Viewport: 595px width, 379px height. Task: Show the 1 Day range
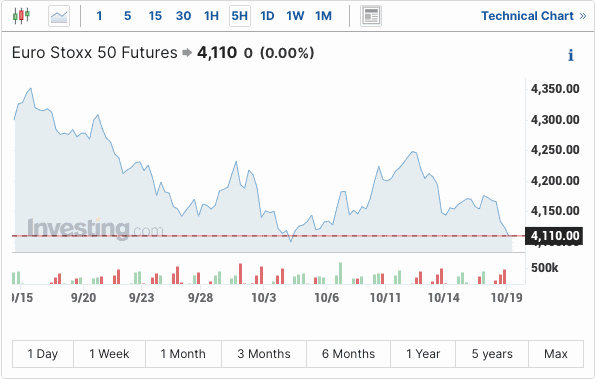coord(43,354)
